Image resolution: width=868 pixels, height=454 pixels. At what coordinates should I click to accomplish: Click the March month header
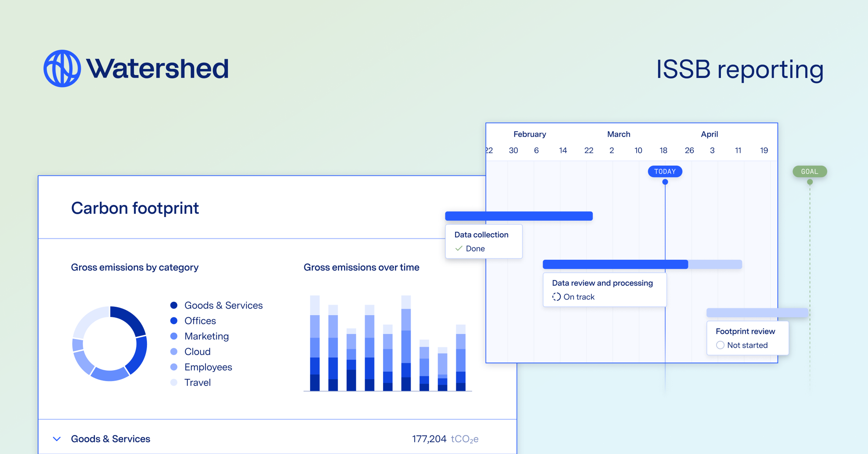[619, 134]
